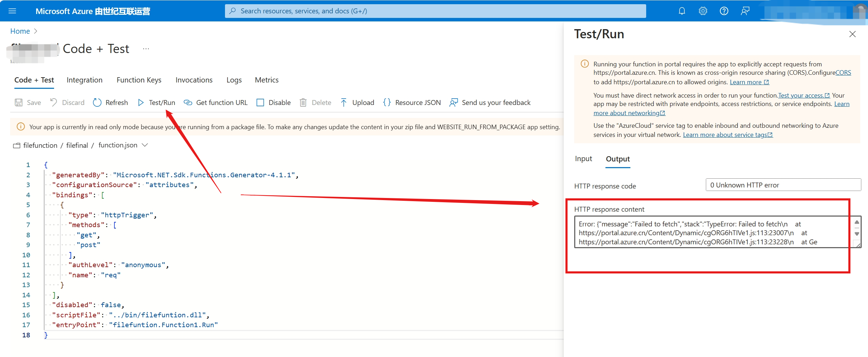
Task: Click the CORS configuration link
Action: point(843,73)
